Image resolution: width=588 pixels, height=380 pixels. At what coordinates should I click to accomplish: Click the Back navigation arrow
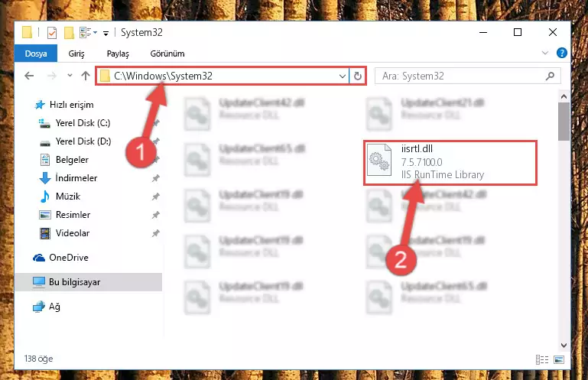click(x=29, y=76)
